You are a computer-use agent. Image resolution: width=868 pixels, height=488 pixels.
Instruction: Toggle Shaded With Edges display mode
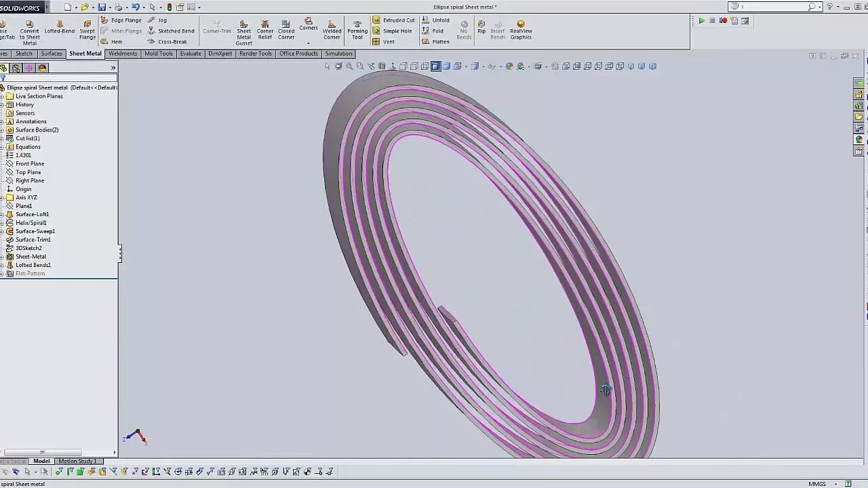(x=435, y=66)
